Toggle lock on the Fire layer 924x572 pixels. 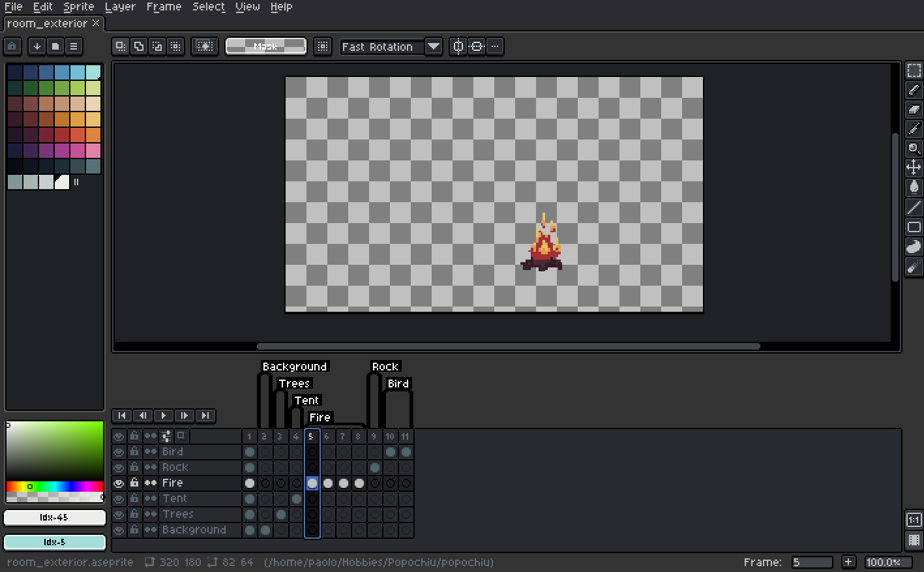tap(134, 483)
